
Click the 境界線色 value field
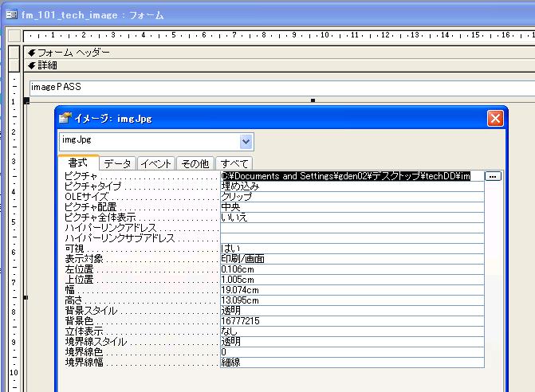(x=351, y=352)
